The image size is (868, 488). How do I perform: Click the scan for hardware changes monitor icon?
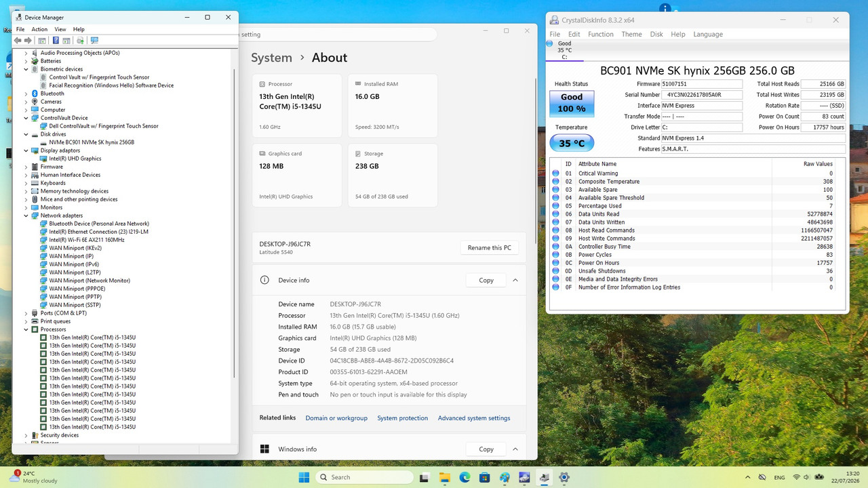click(x=94, y=41)
